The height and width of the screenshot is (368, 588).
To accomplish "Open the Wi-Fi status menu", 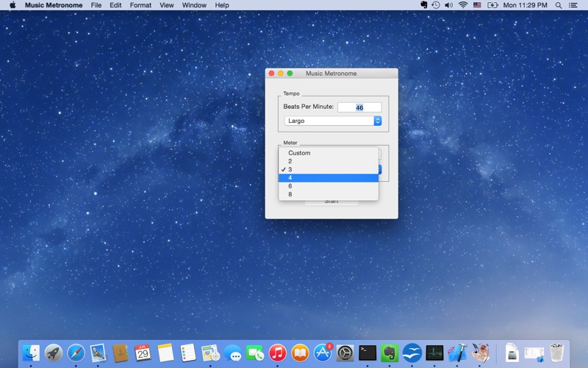I will [463, 5].
